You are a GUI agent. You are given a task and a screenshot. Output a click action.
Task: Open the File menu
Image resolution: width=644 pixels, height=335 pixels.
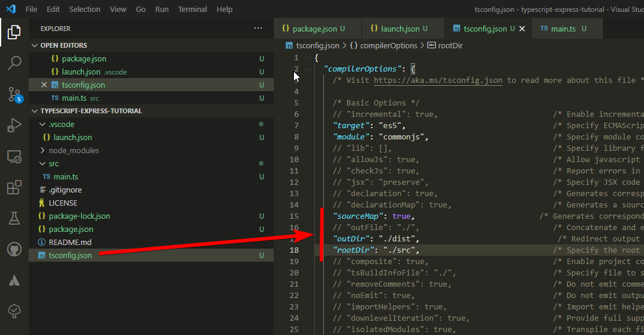pos(31,9)
